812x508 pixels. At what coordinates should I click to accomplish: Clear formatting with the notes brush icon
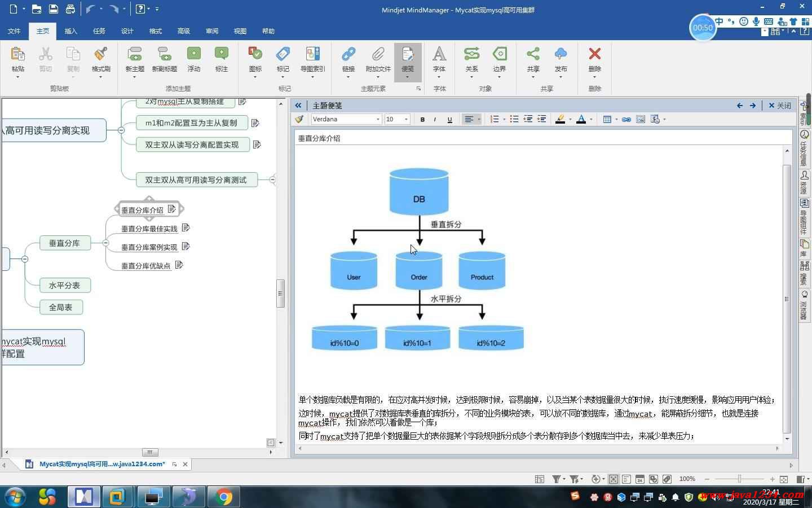(299, 119)
